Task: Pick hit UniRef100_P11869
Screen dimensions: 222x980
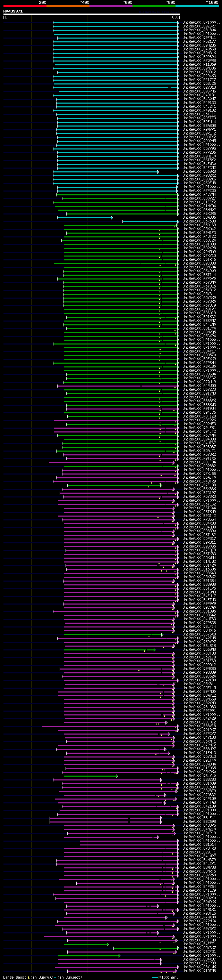Action: (199, 64)
